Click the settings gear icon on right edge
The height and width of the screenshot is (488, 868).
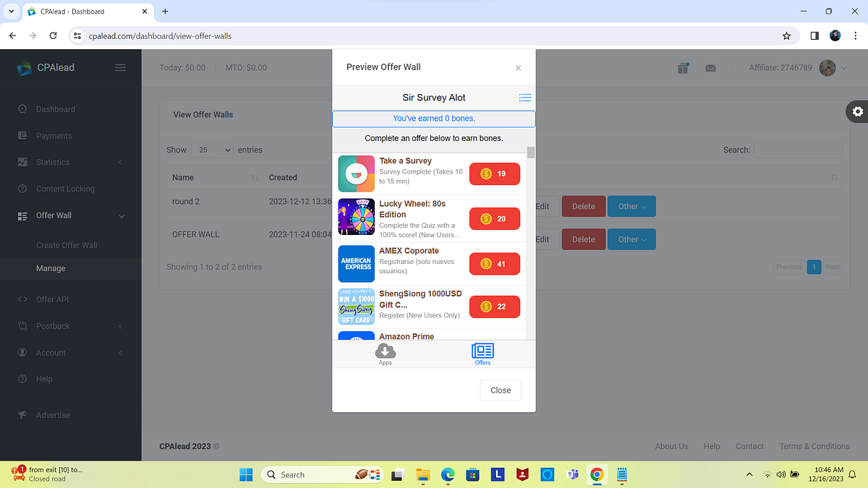click(857, 111)
